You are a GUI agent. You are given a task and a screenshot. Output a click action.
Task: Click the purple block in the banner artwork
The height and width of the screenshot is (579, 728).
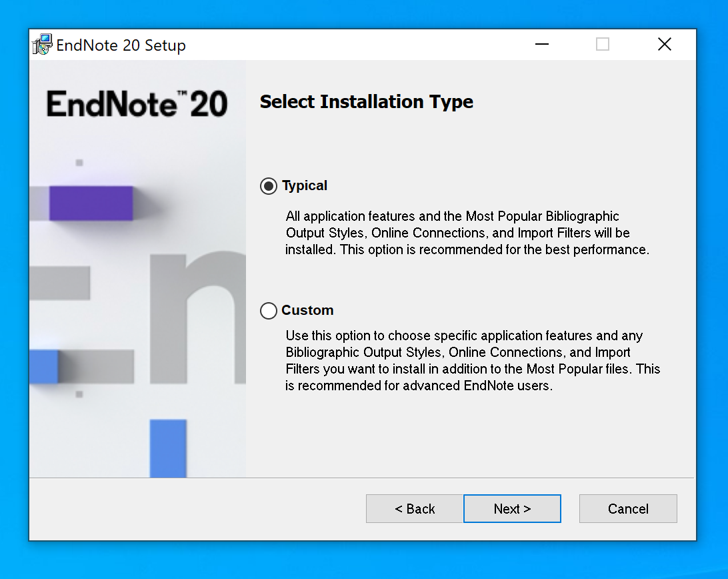(x=91, y=203)
